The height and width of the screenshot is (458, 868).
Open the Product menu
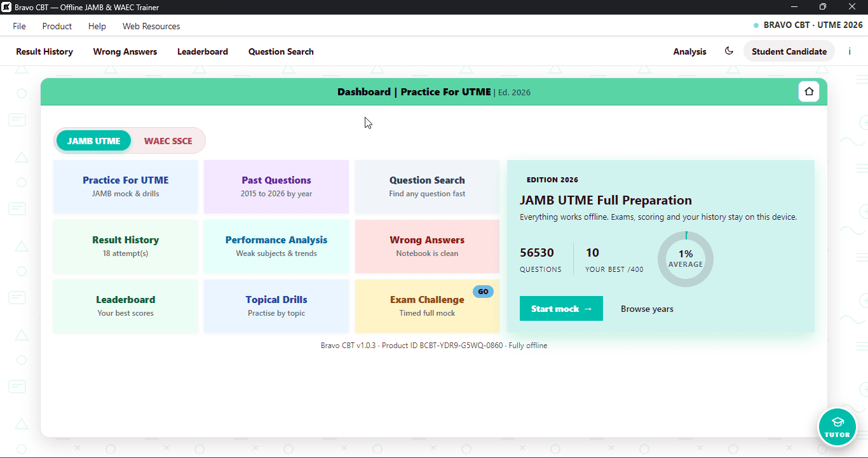click(57, 26)
